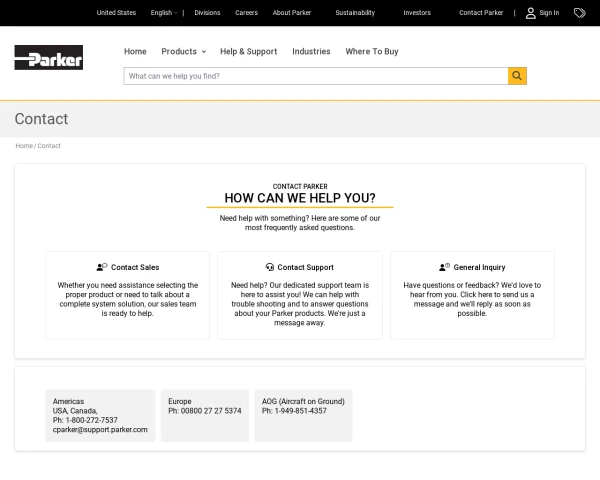Open About Parker link
Screen dimensions: 600x480
pos(292,13)
